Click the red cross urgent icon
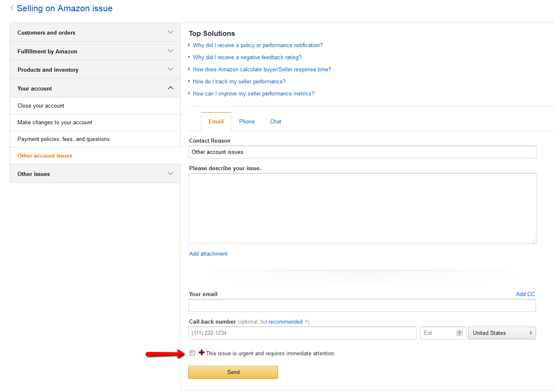 click(x=202, y=352)
